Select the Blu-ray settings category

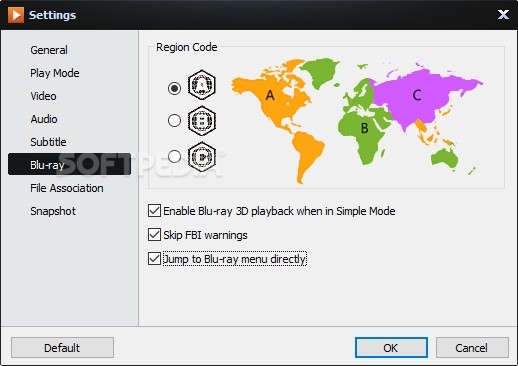[69, 164]
